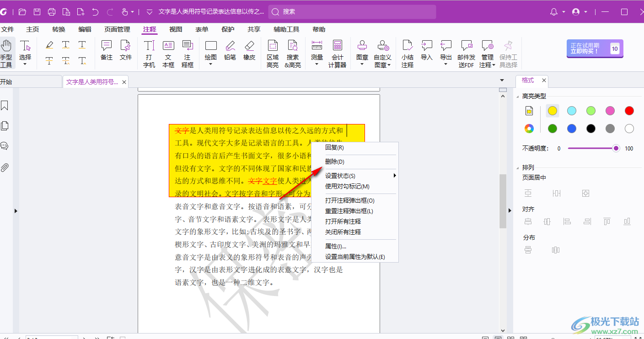
Task: Open the 视图 ribbon tab
Action: (x=176, y=29)
